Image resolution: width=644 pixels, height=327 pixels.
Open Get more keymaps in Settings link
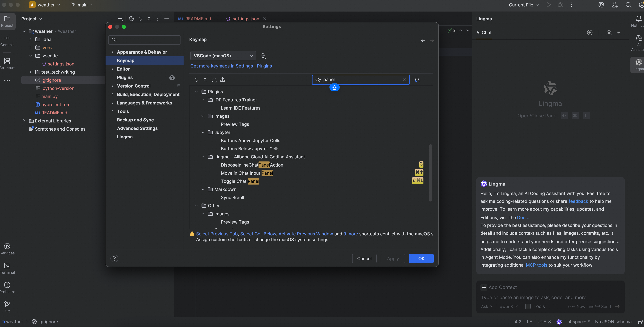pos(222,66)
